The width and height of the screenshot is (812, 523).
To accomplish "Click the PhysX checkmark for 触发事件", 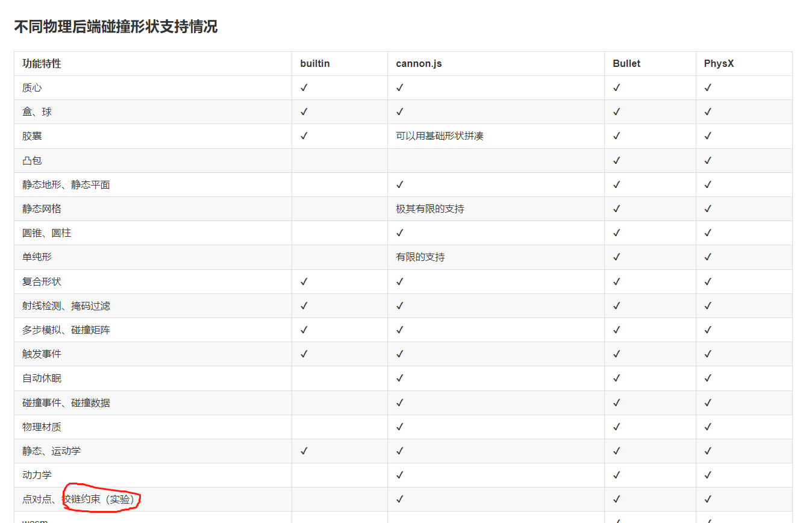I will click(x=708, y=354).
